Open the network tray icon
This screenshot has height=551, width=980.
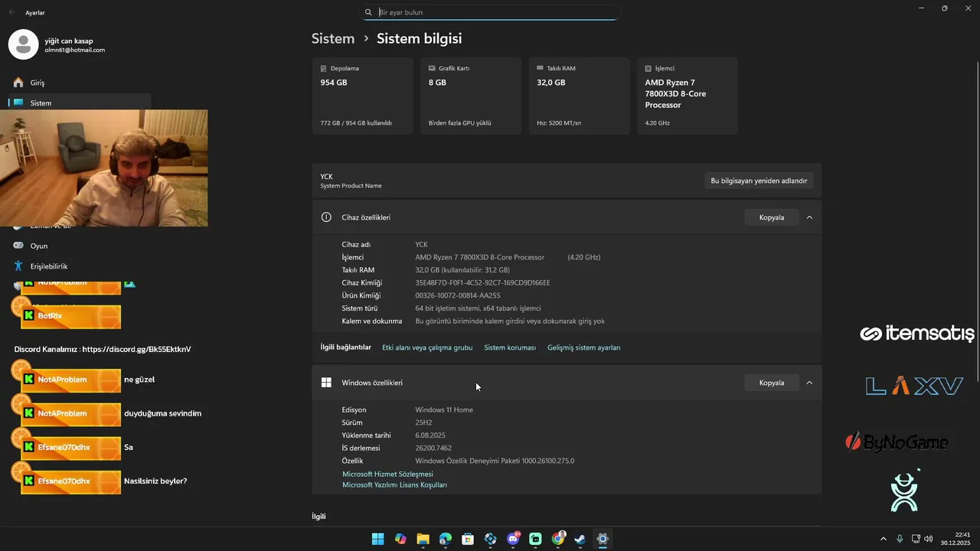coord(916,539)
